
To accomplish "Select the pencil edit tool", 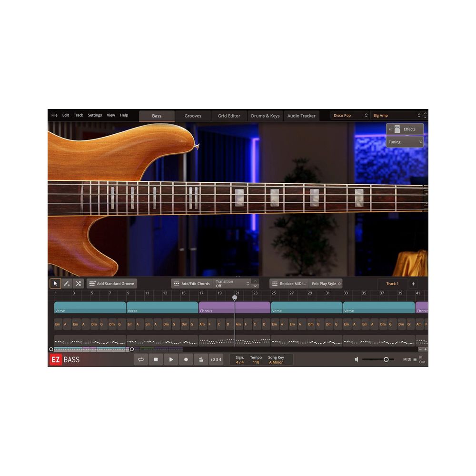I will (x=67, y=283).
